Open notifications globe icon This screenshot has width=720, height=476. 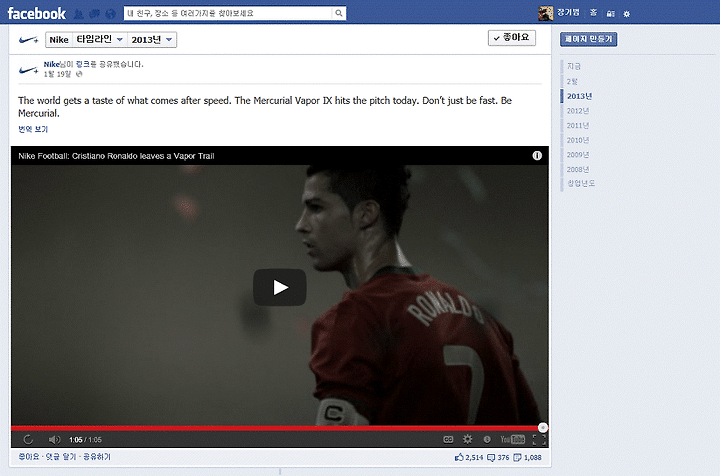(110, 14)
